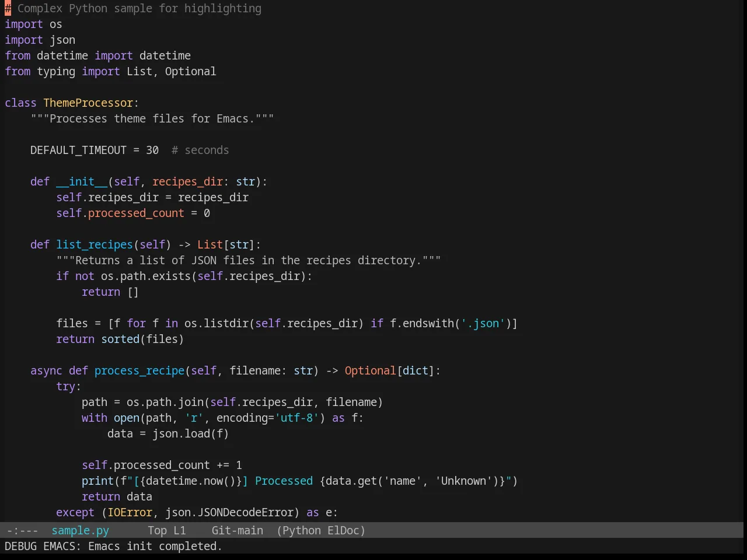
Task: Click the process_recipe function name
Action: tap(139, 370)
